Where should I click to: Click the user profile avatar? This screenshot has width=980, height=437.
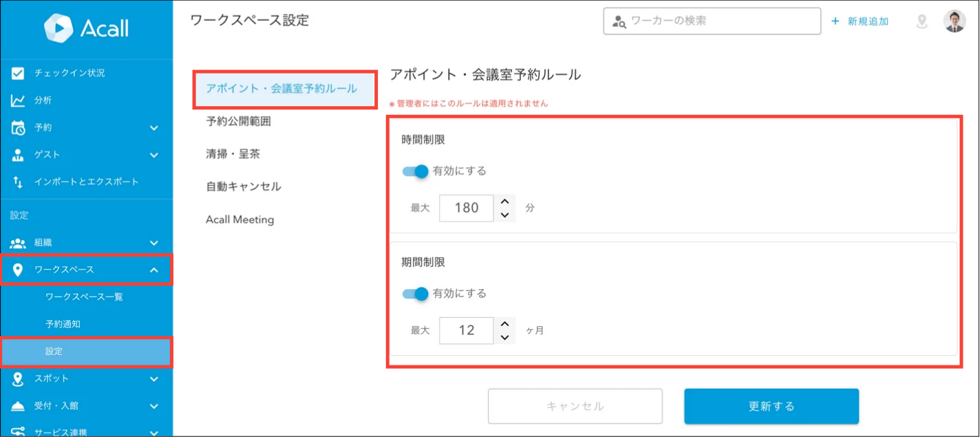pos(955,21)
